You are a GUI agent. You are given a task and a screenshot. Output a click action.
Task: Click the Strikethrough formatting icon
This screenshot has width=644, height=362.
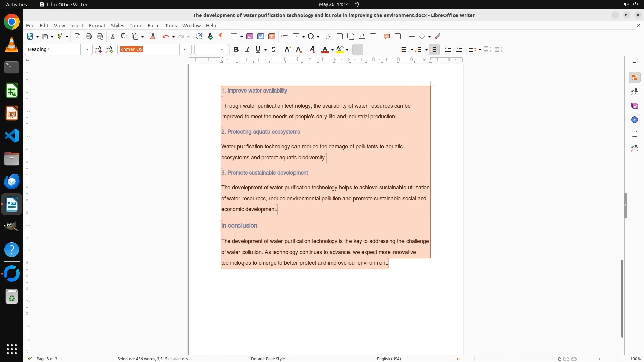(x=273, y=49)
